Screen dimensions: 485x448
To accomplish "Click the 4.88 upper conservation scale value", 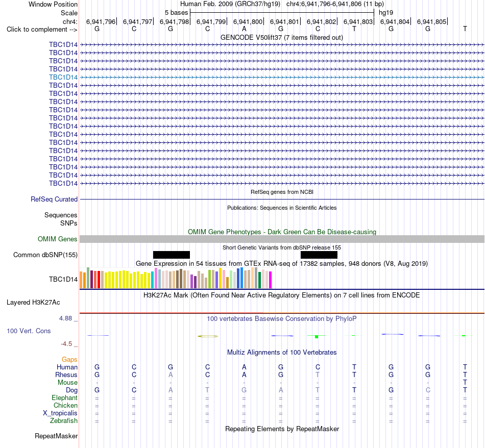I will [x=65, y=318].
